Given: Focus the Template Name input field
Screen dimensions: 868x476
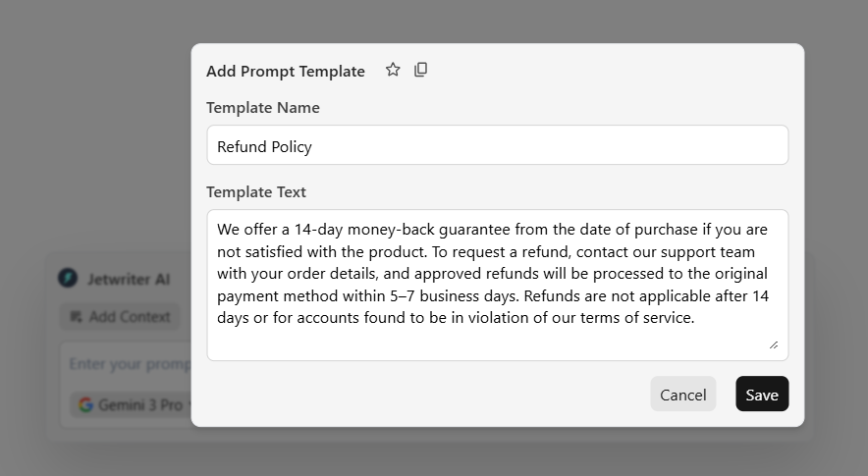Looking at the screenshot, I should (497, 146).
